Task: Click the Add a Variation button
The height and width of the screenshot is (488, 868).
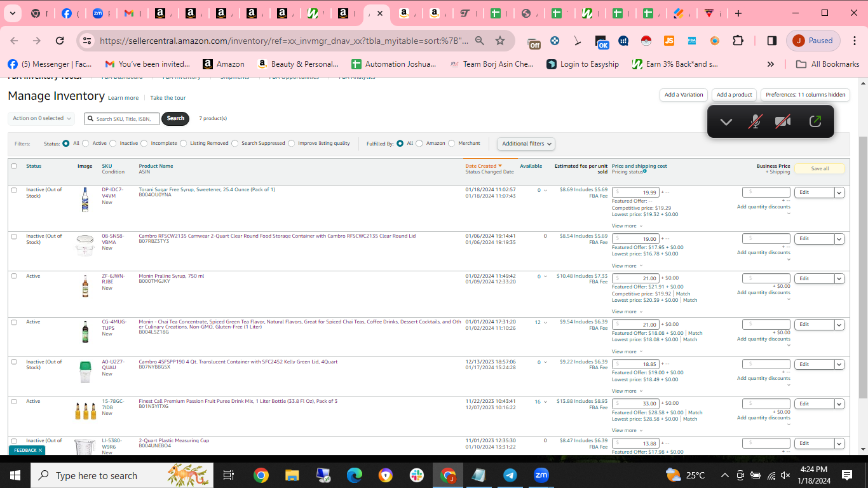Action: point(684,95)
